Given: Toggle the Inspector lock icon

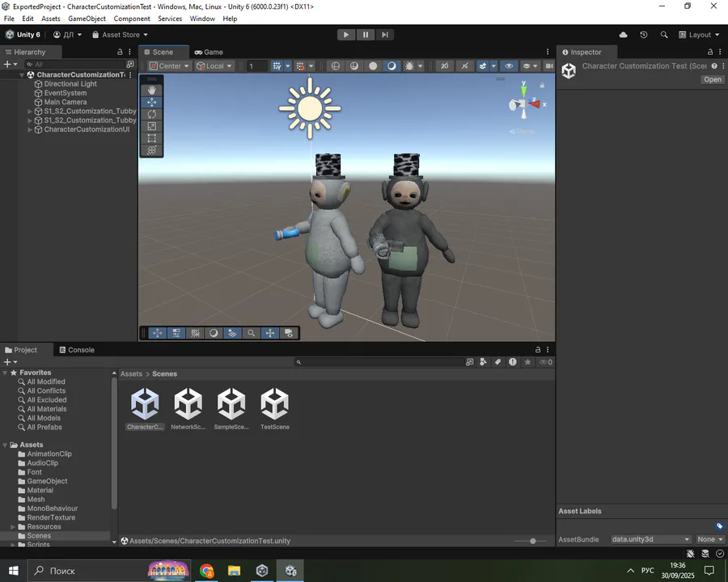Looking at the screenshot, I should pyautogui.click(x=710, y=52).
